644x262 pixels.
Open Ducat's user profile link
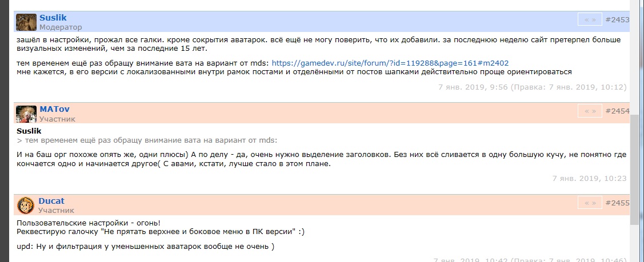[51, 201]
